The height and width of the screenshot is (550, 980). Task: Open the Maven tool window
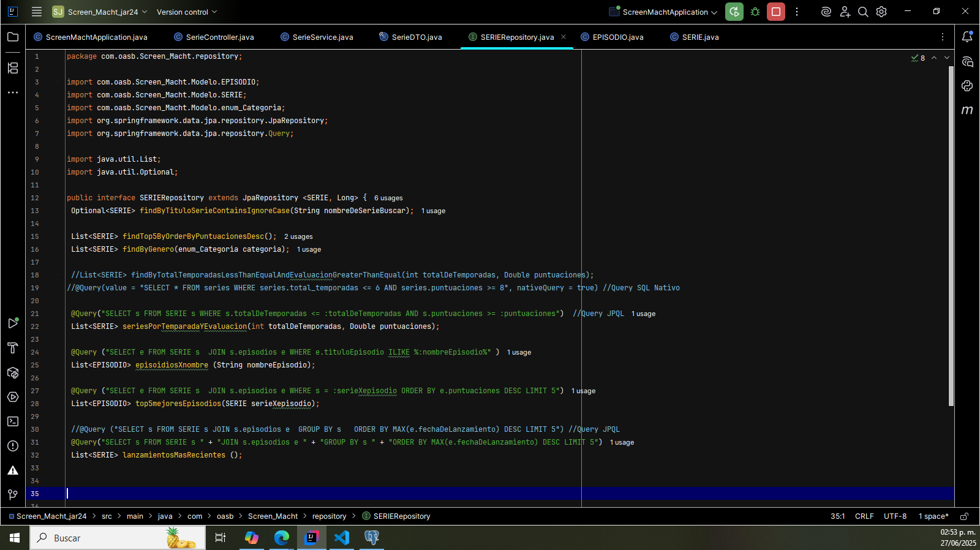(967, 110)
